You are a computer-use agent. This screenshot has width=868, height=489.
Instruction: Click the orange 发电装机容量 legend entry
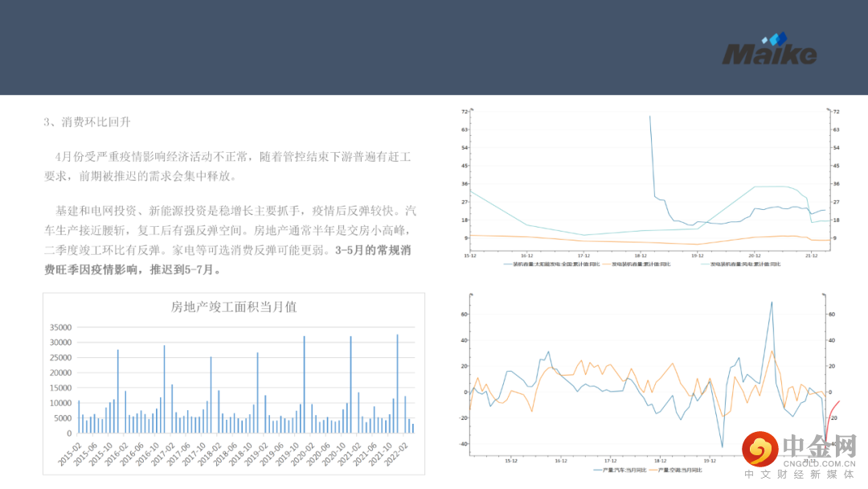[x=642, y=264]
